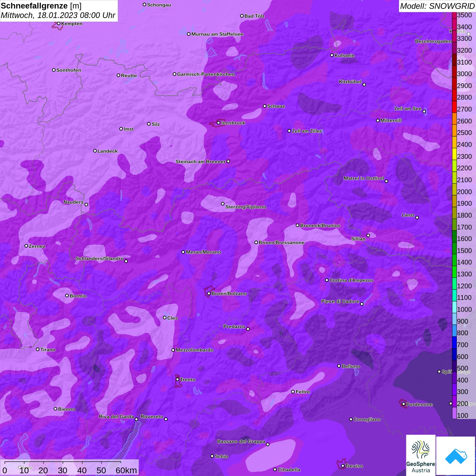Screen dimensions: 476x476
Task: Click the 'Mezzolombardo' label
Action: pyautogui.click(x=194, y=350)
